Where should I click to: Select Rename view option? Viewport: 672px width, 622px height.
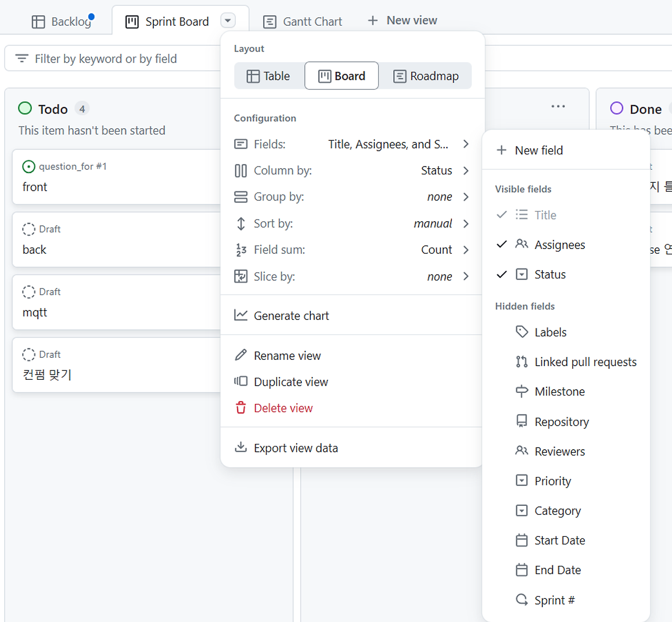click(x=351, y=356)
